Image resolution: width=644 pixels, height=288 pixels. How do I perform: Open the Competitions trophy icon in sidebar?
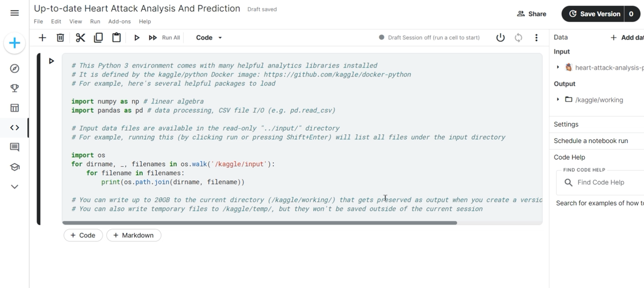tap(15, 88)
